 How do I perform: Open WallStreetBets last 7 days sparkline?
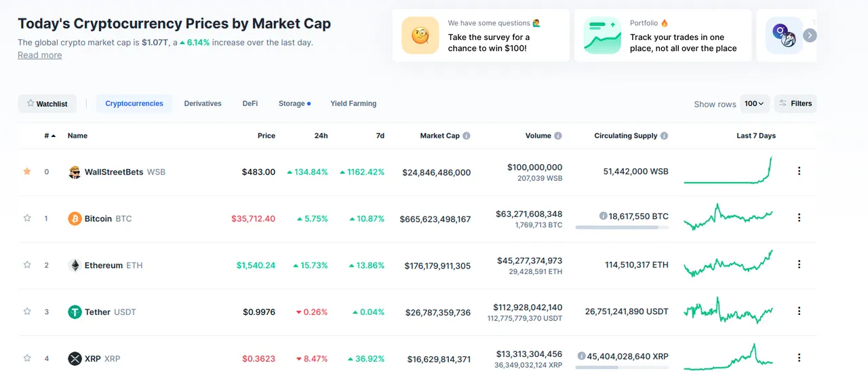point(728,170)
